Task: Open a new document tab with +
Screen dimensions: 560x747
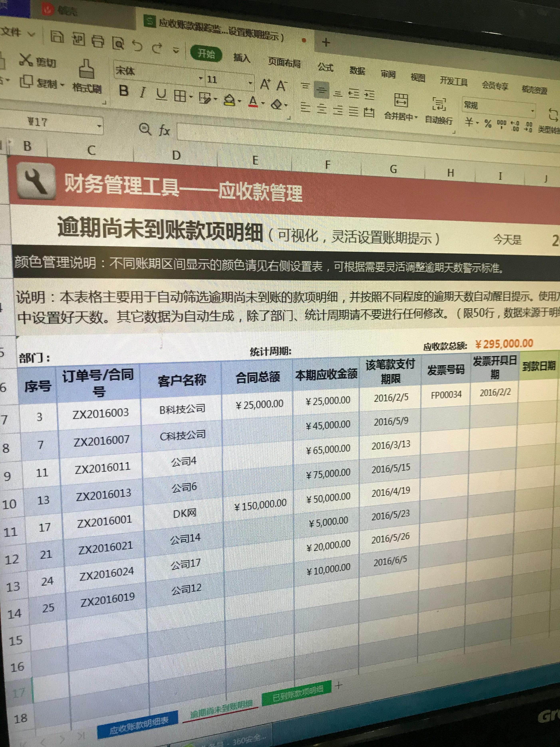Action: point(326,42)
